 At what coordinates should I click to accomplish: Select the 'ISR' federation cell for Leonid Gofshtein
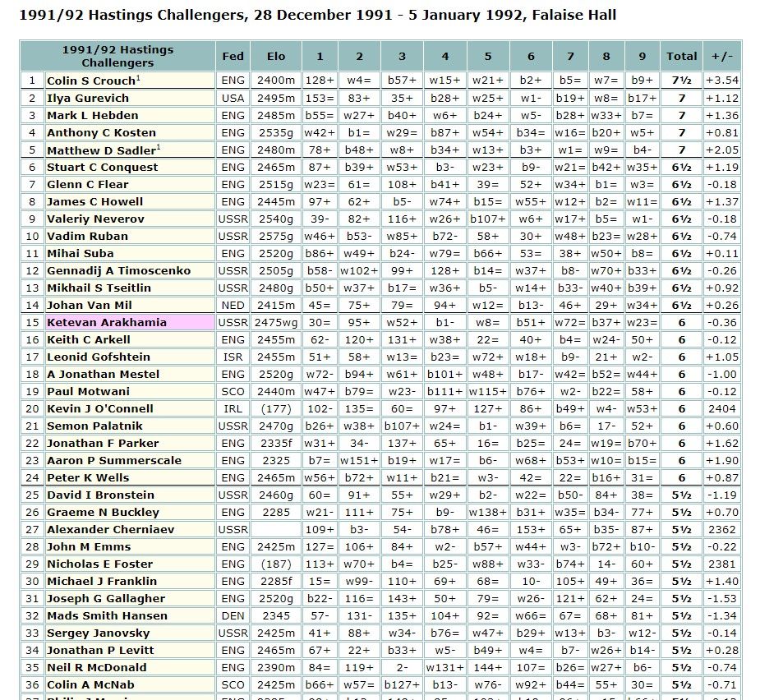tap(233, 357)
